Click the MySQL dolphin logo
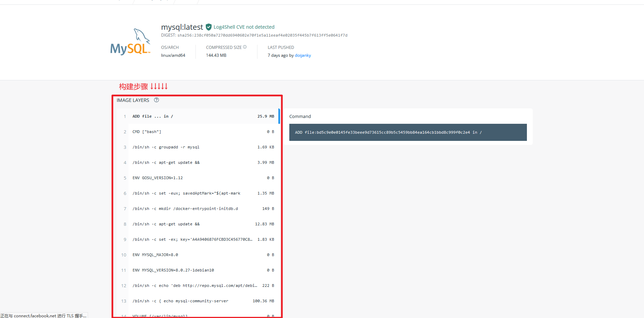The image size is (644, 318). [x=130, y=42]
